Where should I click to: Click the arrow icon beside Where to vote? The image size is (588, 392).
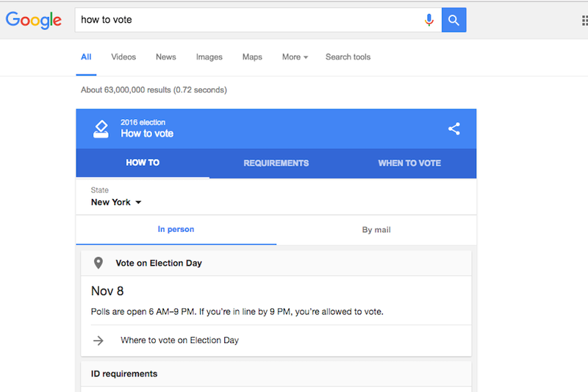coord(98,341)
